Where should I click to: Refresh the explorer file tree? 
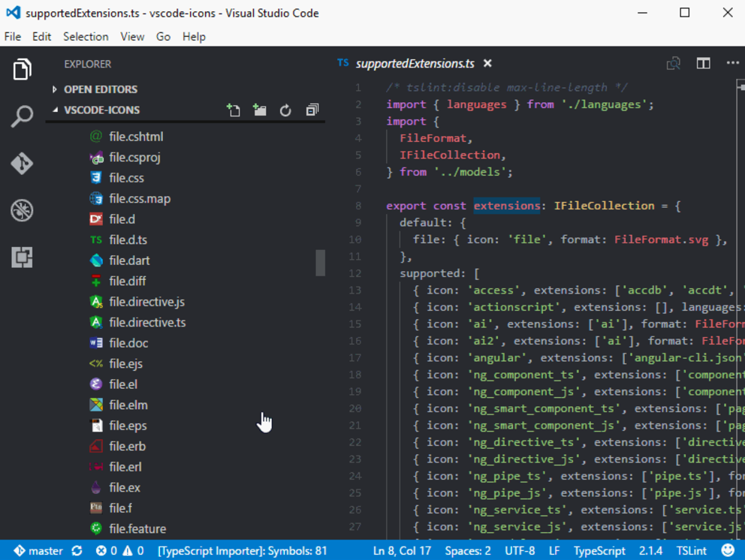pos(285,110)
